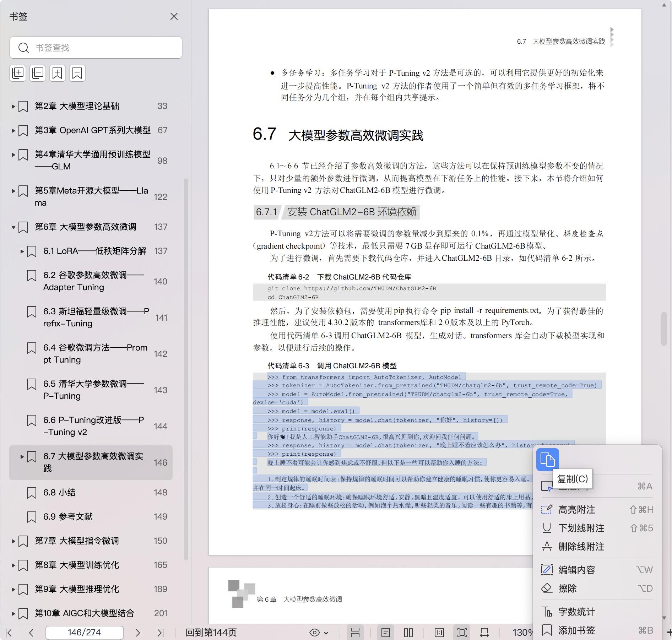The image size is (672, 640).
Task: Click the add bookmark icon in sidebar
Action: point(57,73)
